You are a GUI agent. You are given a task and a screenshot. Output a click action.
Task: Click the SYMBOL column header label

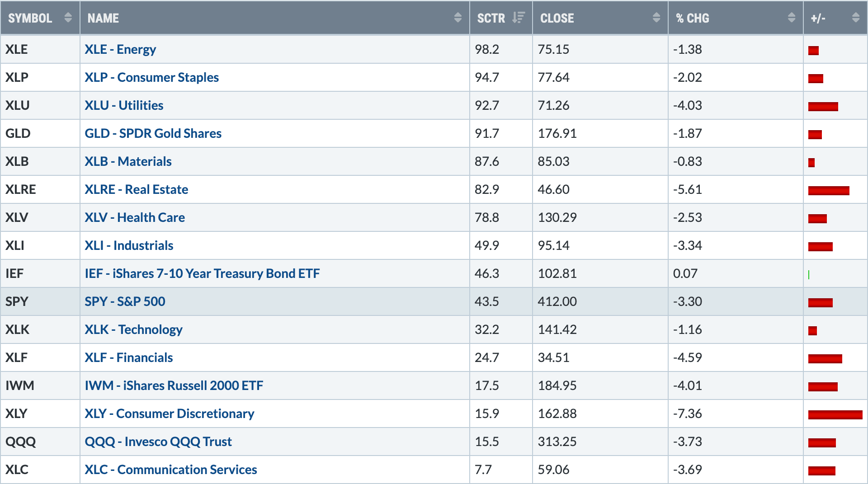coord(30,18)
